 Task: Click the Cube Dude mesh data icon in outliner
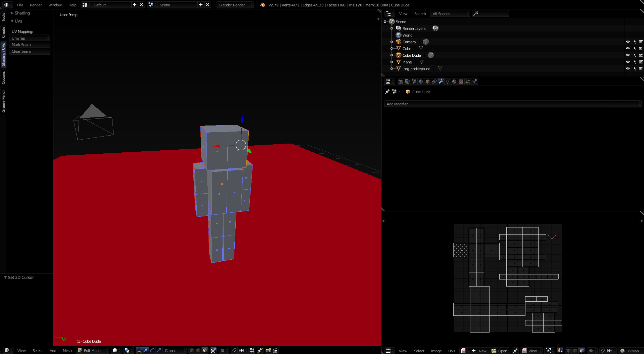click(x=431, y=55)
